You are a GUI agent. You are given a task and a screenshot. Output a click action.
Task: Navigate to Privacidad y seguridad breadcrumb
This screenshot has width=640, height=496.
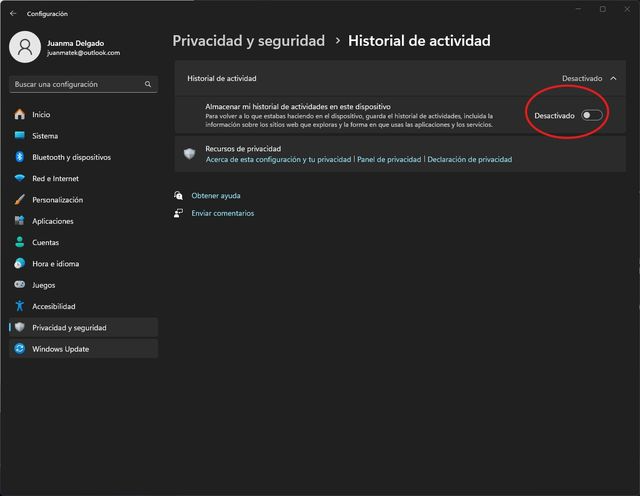[x=248, y=41]
